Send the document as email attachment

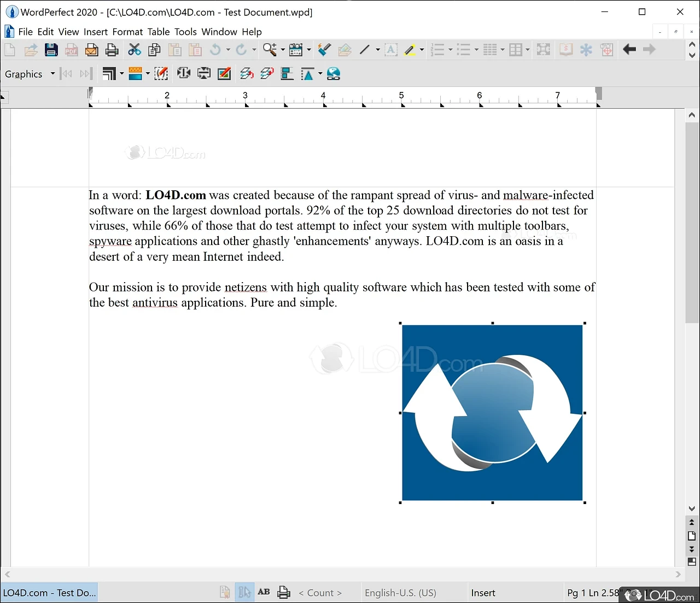91,50
